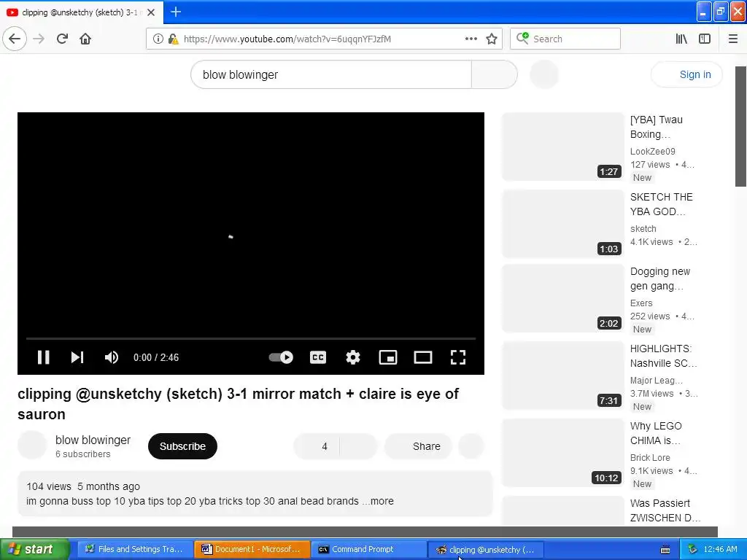Click the video progress bar
Image resolution: width=747 pixels, height=560 pixels.
pyautogui.click(x=251, y=338)
